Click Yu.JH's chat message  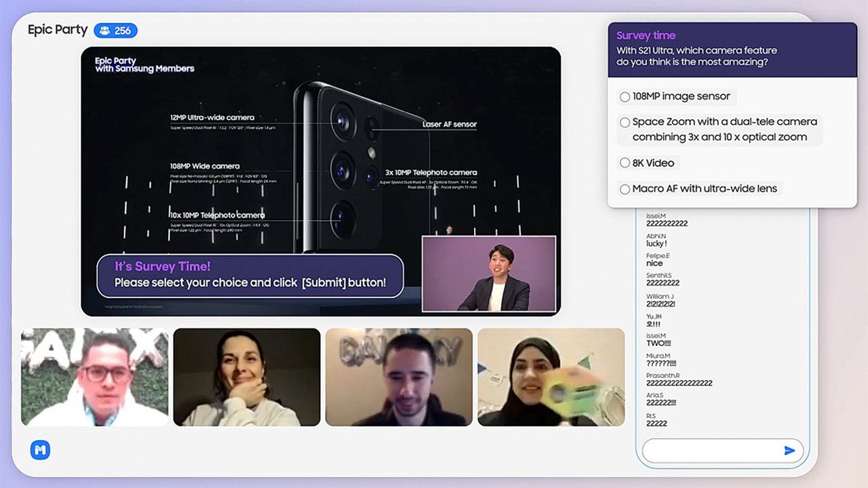tap(653, 324)
